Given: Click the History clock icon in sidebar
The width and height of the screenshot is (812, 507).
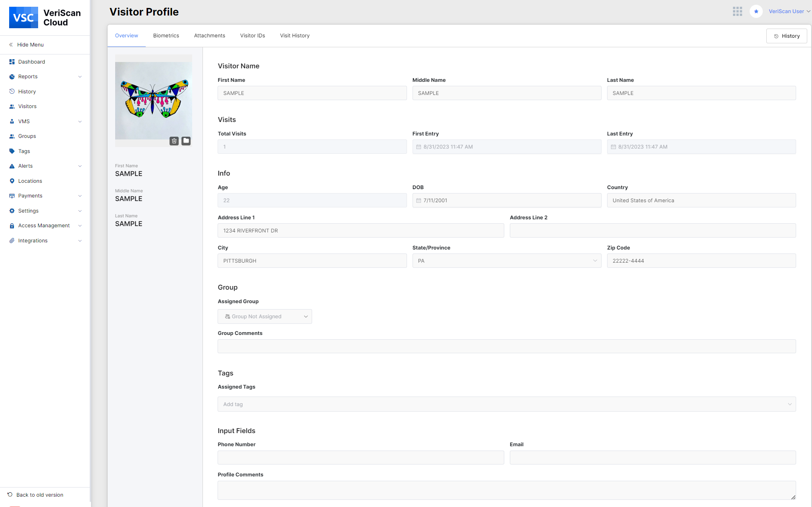Looking at the screenshot, I should tap(12, 91).
